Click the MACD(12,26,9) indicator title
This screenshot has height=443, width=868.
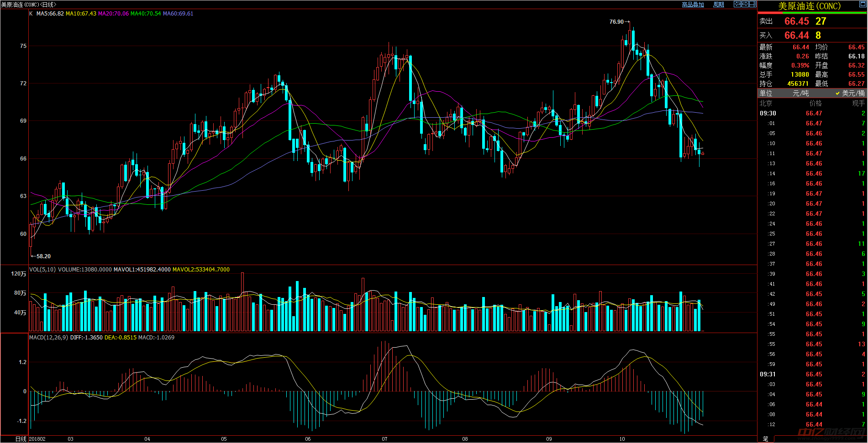tap(48, 338)
